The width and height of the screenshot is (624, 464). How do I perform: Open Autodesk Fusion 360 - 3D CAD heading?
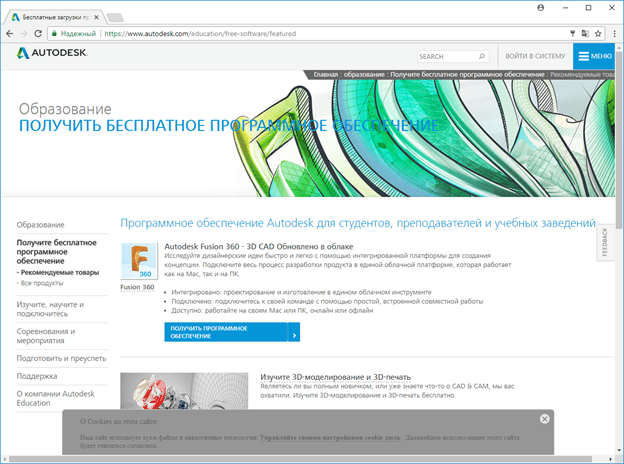pyautogui.click(x=259, y=246)
